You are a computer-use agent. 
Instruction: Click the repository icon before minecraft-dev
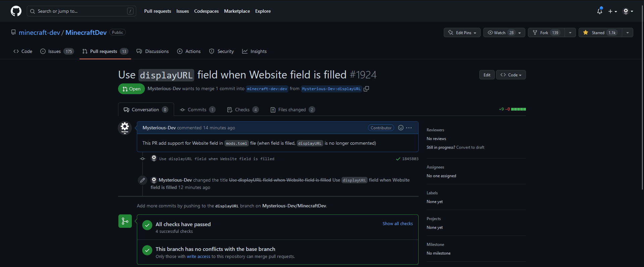13,32
